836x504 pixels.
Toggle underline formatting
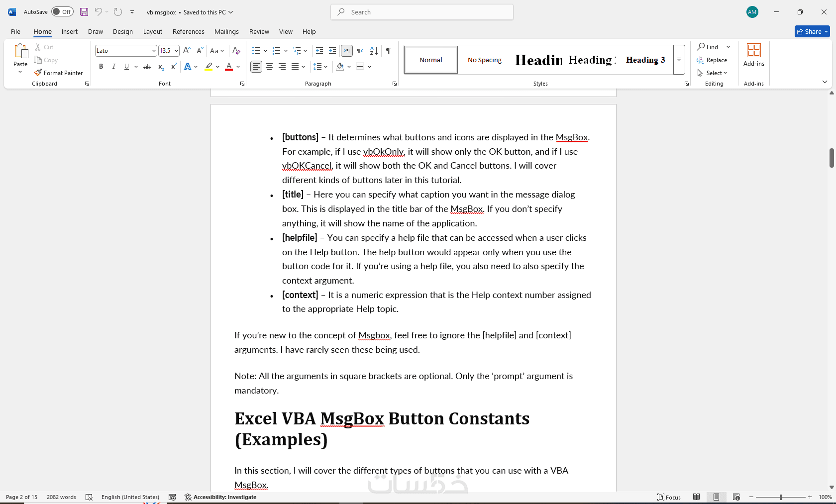(x=126, y=67)
